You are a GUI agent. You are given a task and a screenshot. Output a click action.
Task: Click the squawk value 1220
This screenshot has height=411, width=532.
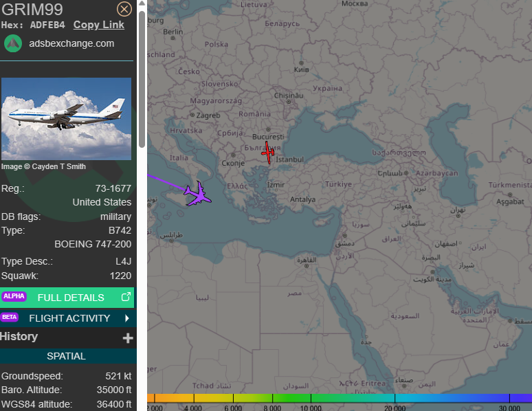tap(120, 276)
